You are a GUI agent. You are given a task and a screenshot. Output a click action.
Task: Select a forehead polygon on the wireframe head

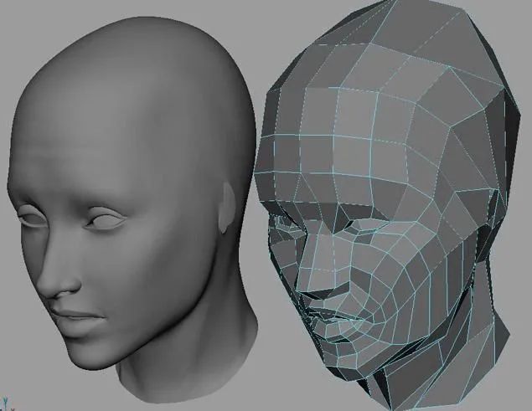tap(353, 152)
